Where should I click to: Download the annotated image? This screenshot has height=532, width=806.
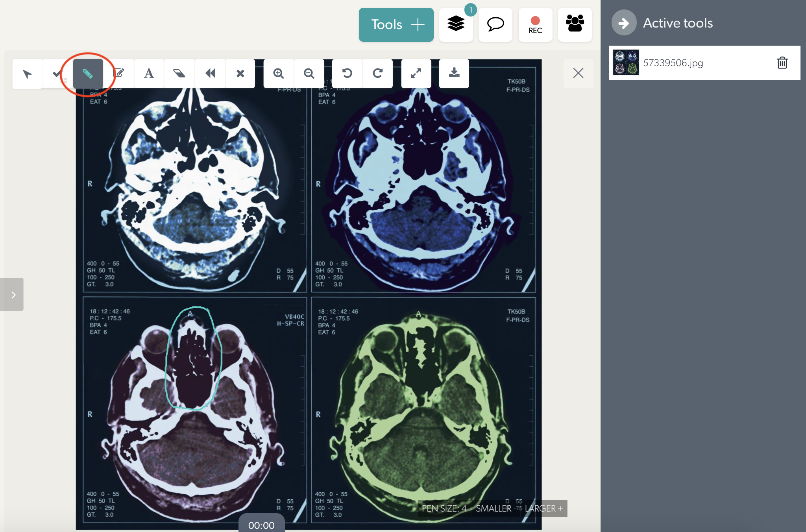point(454,74)
